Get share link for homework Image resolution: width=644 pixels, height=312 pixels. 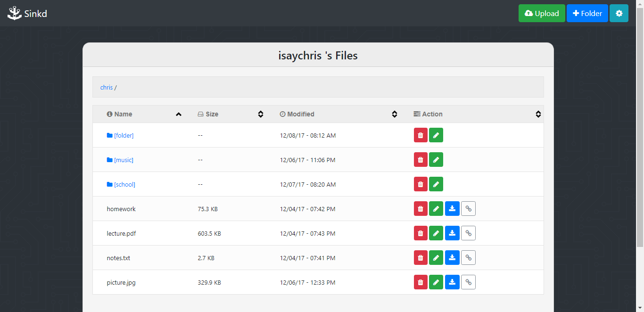tap(468, 209)
